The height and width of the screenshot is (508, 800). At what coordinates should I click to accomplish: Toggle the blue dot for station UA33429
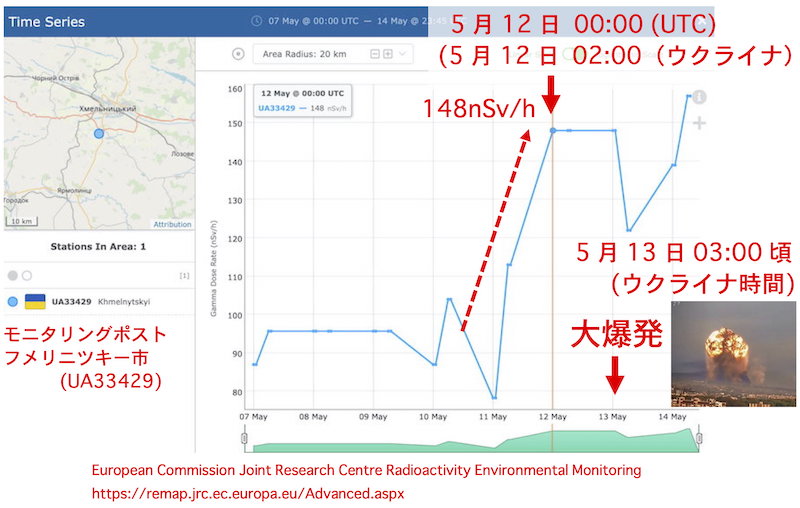click(x=13, y=301)
